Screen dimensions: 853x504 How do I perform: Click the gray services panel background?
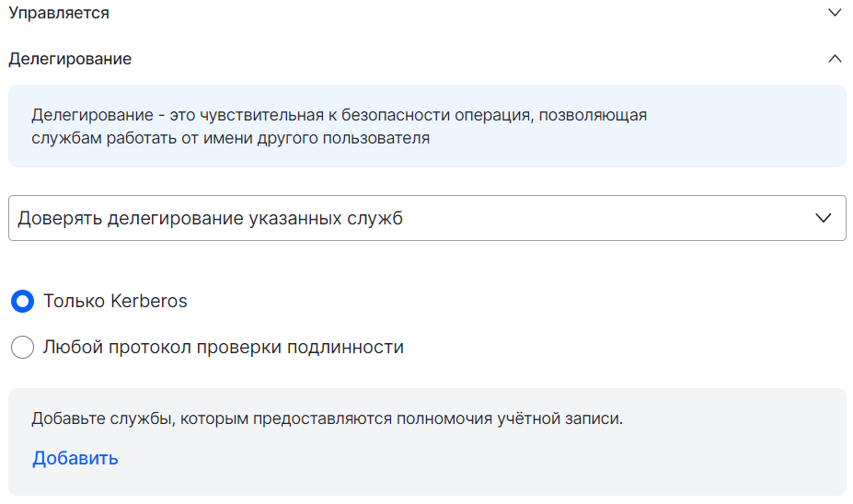[552, 460]
